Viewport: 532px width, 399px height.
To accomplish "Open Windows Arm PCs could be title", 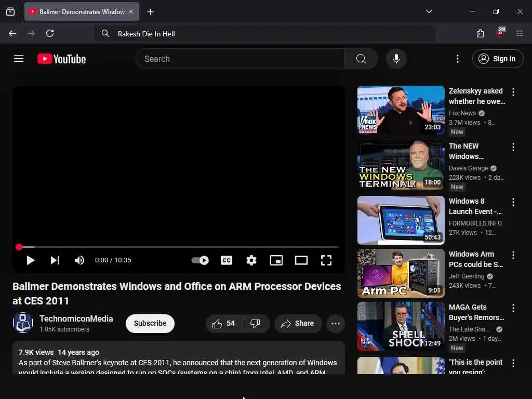I will [476, 259].
